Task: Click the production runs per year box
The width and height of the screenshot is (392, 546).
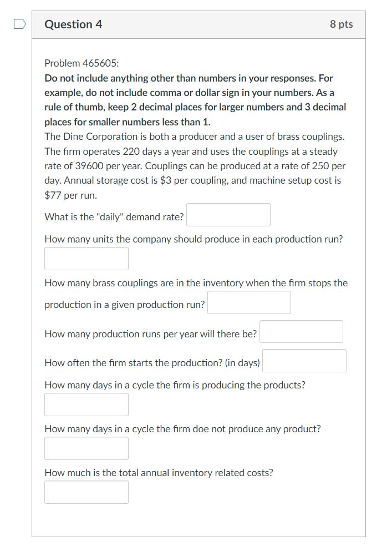Action: tap(302, 331)
